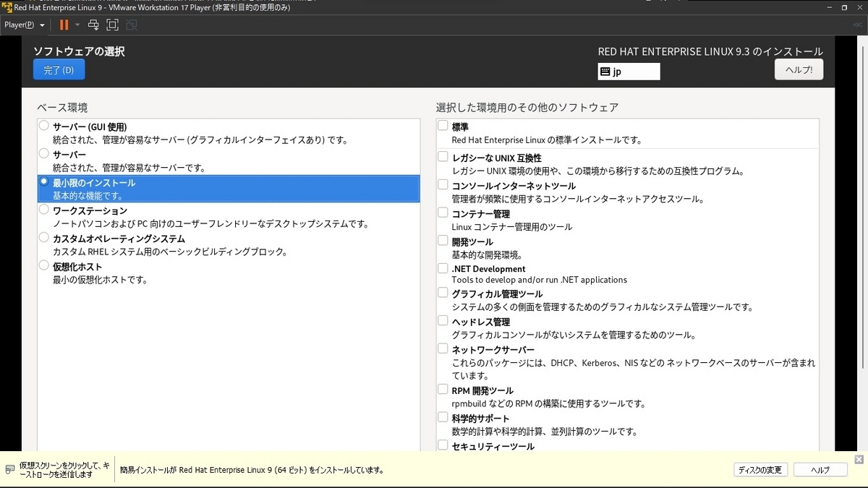
Task: Click the ヘルプ! button in installer
Action: 799,69
